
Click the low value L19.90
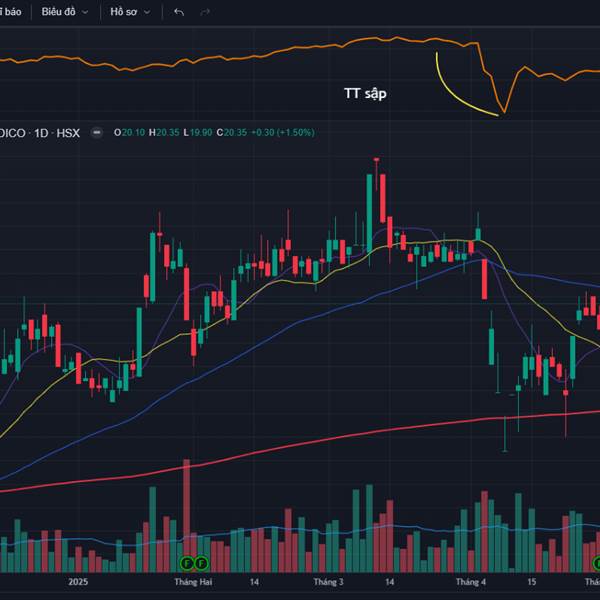(x=197, y=133)
